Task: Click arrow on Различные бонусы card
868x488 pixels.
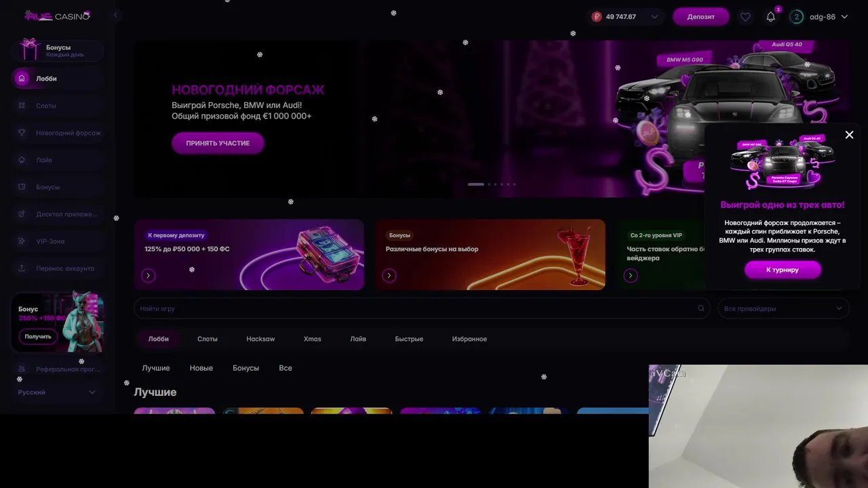Action: pos(389,275)
